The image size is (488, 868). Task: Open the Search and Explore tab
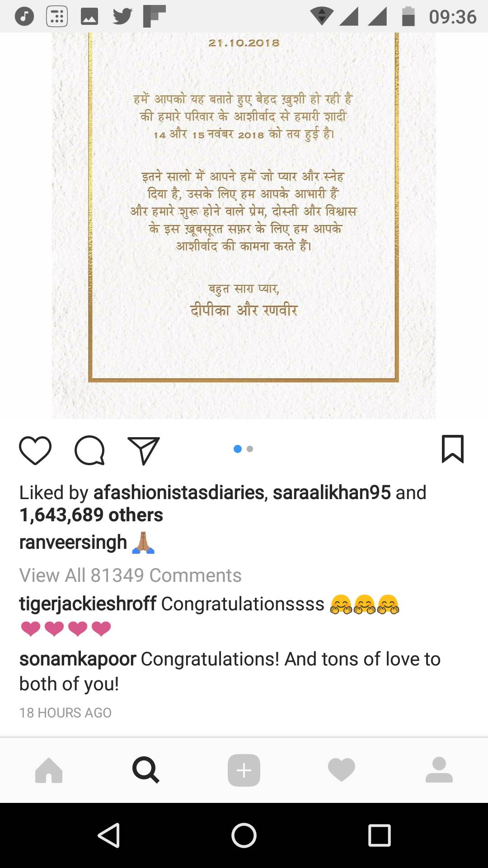tap(145, 770)
